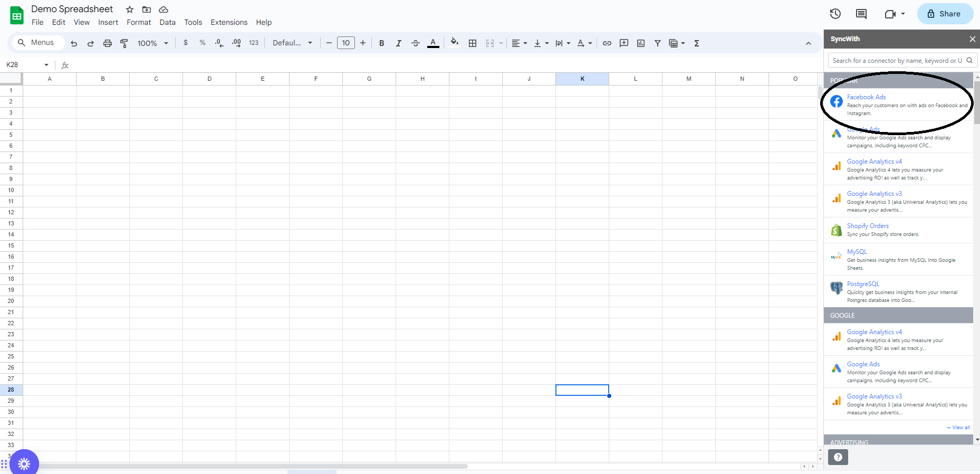Toggle bold formatting
Image resolution: width=980 pixels, height=474 pixels.
[x=382, y=43]
